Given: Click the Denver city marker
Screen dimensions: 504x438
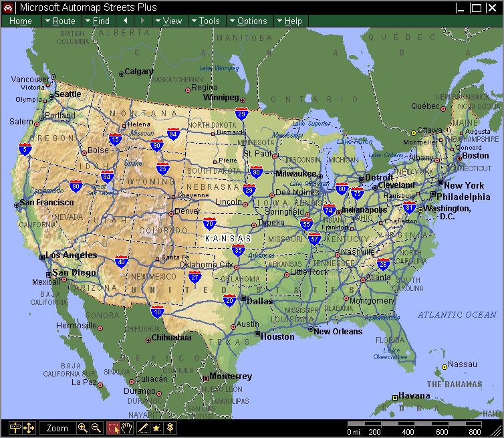Looking at the screenshot, I should click(x=171, y=213).
